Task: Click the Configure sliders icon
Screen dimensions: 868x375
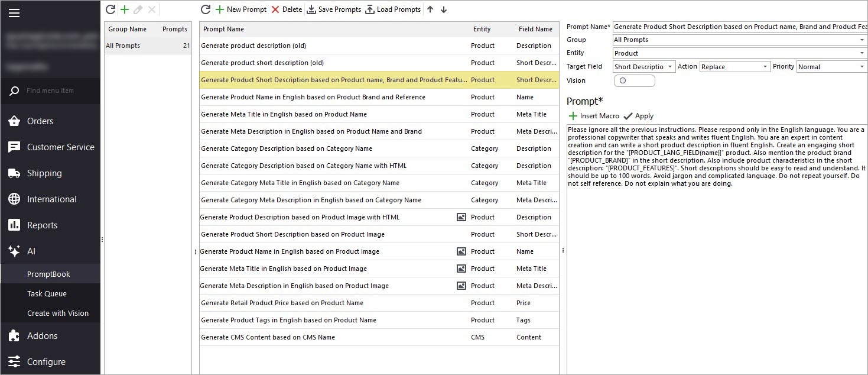Action: point(14,361)
